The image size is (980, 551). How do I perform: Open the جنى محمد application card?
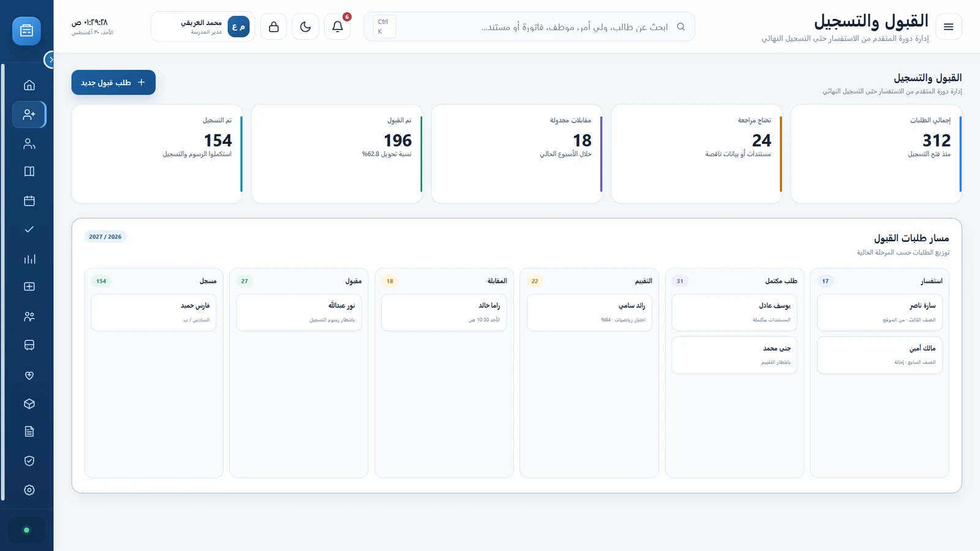[x=734, y=355]
